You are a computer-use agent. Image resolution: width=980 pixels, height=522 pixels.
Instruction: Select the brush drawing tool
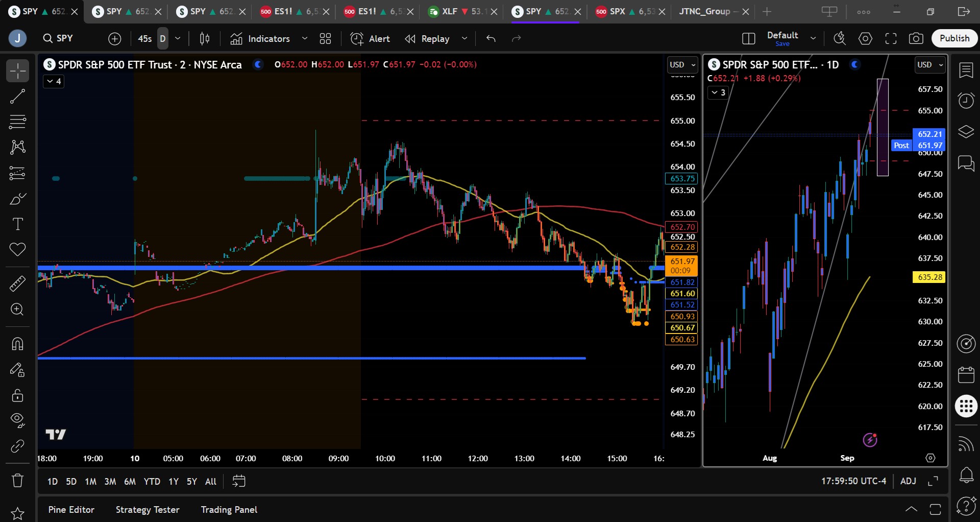(x=17, y=199)
